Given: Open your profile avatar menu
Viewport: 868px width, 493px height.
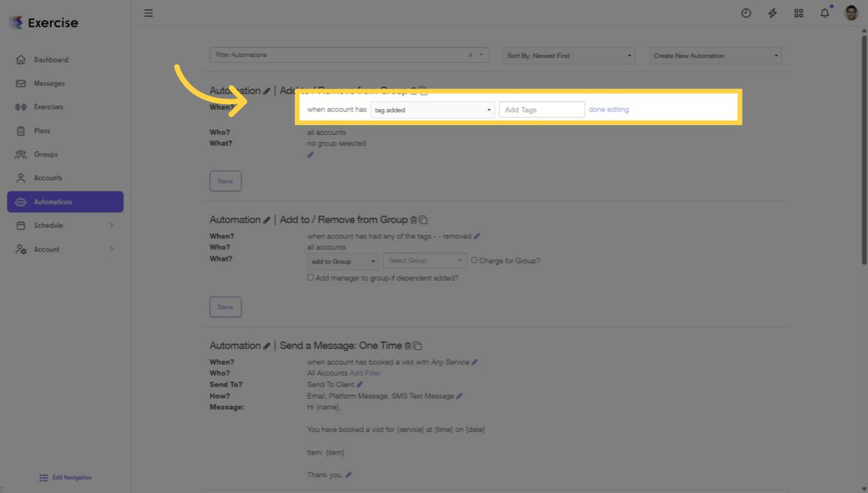Looking at the screenshot, I should [850, 13].
